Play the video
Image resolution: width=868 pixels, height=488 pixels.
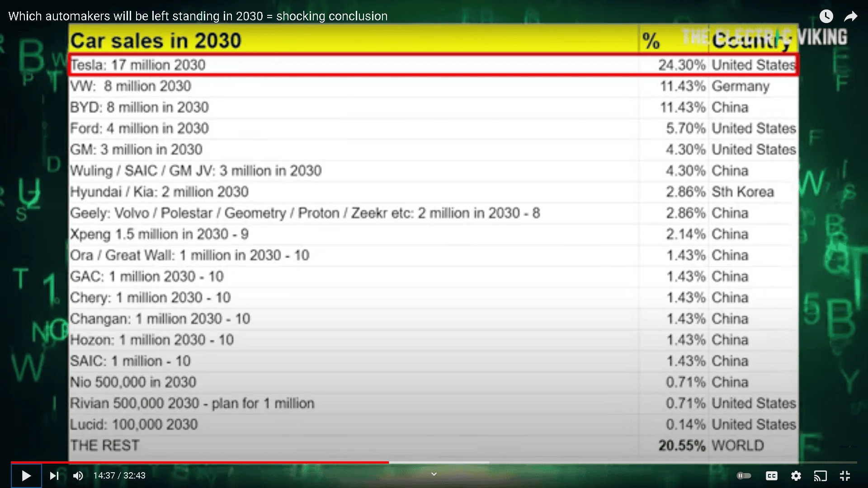point(26,475)
